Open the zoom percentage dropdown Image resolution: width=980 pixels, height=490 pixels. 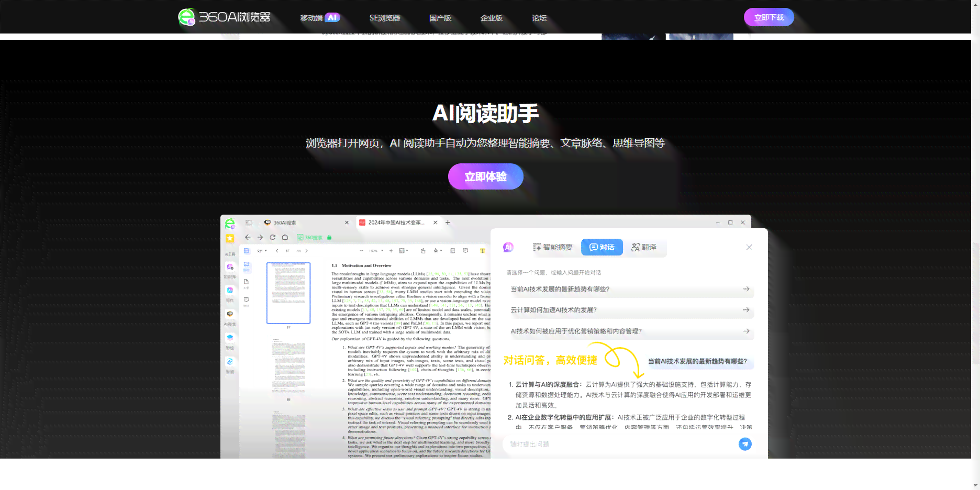click(x=376, y=251)
